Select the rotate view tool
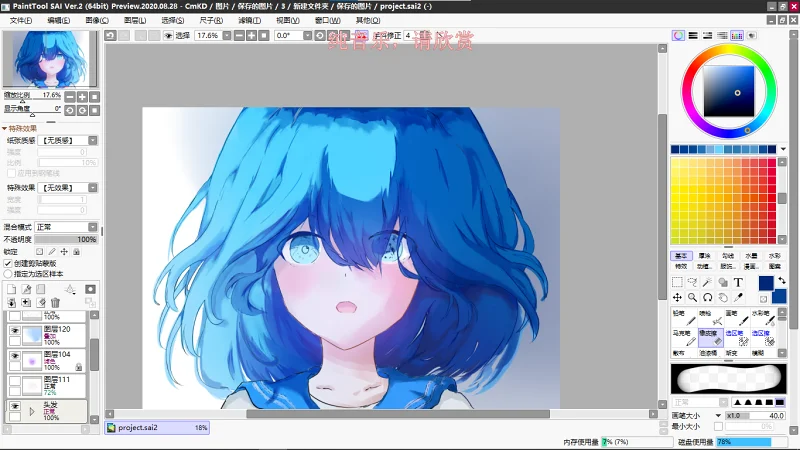This screenshot has height=450, width=800. (708, 297)
